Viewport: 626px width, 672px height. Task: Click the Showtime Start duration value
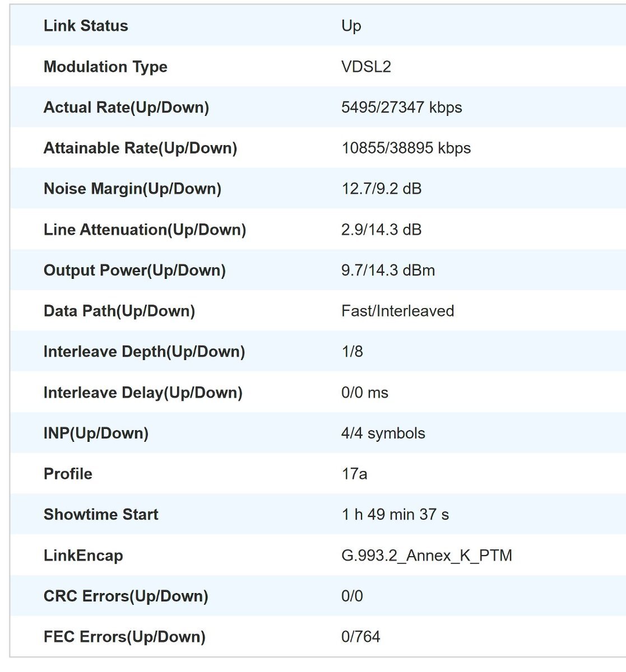pos(395,515)
